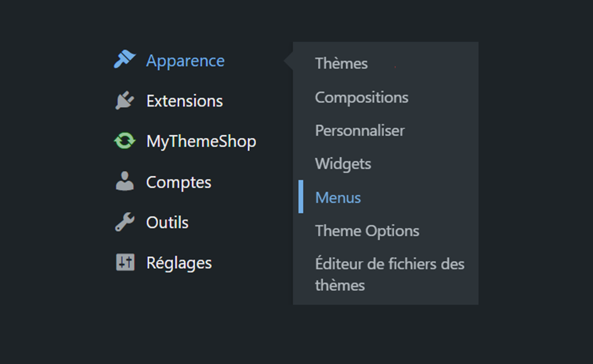Open the Extensions menu entry

184,100
